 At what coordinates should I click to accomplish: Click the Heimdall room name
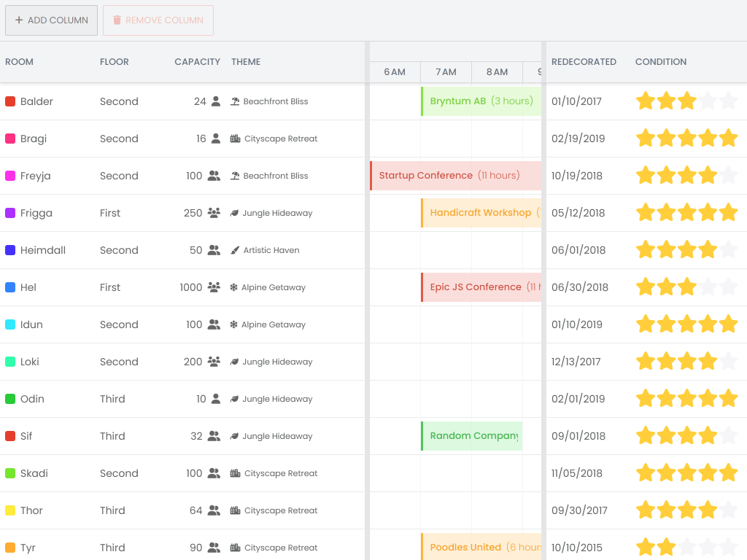coord(43,250)
